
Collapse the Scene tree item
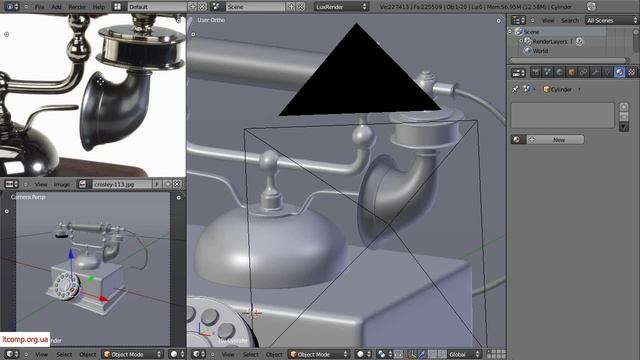point(510,31)
